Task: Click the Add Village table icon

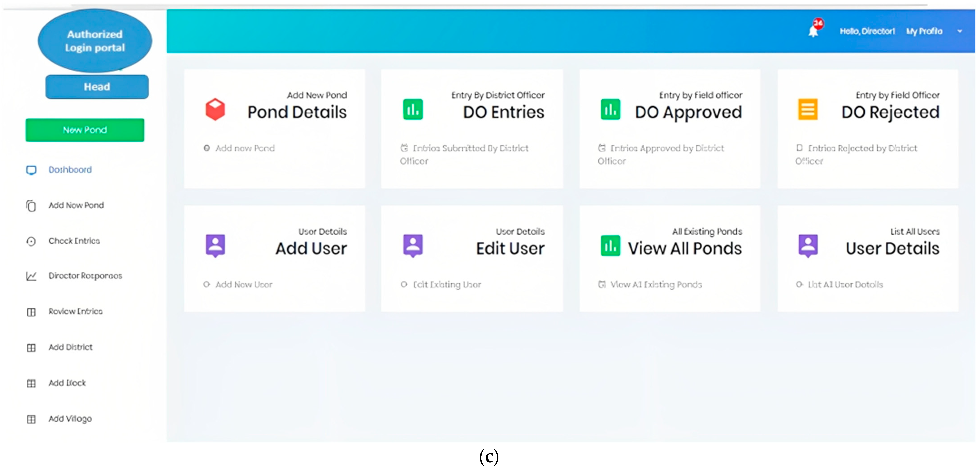Action: click(31, 419)
